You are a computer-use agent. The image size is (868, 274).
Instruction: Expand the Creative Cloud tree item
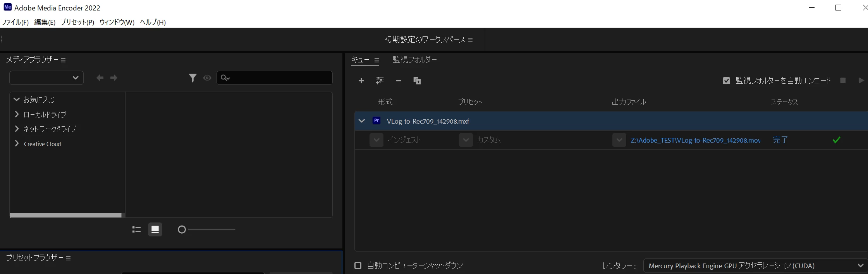(16, 143)
